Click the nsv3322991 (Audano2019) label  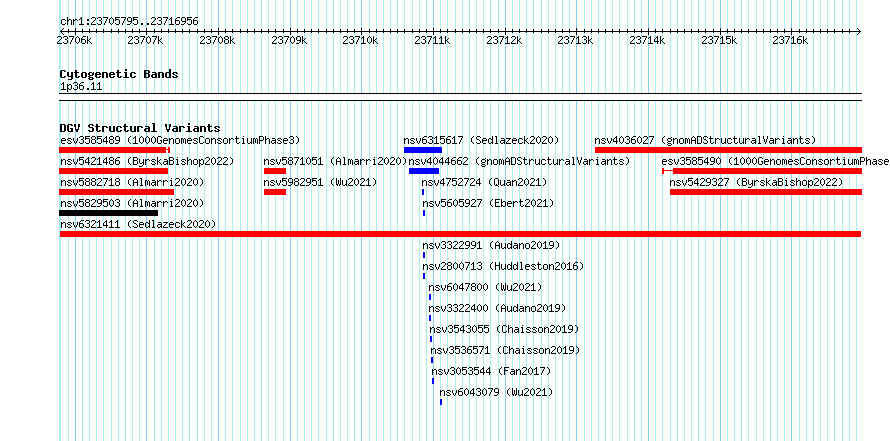(491, 245)
